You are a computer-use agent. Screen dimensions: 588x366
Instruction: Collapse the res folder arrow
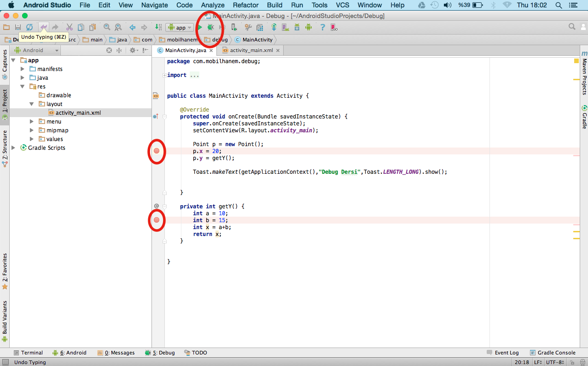(x=23, y=87)
